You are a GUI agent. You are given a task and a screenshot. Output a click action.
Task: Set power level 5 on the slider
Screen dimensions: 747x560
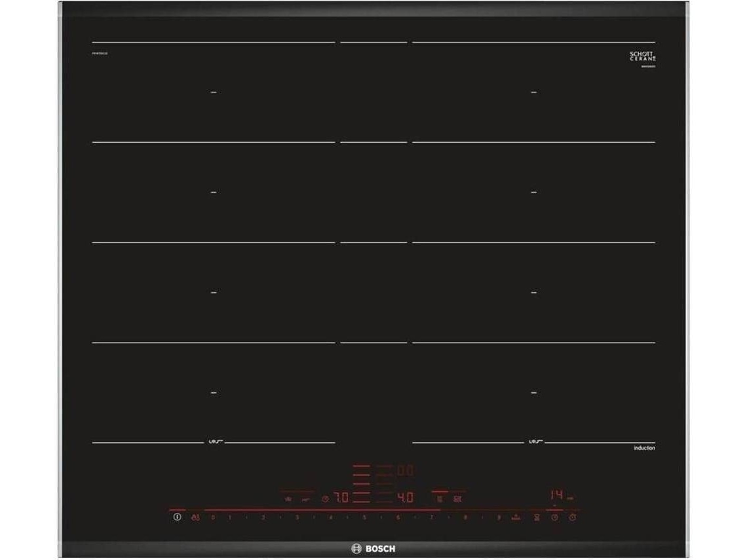364,517
